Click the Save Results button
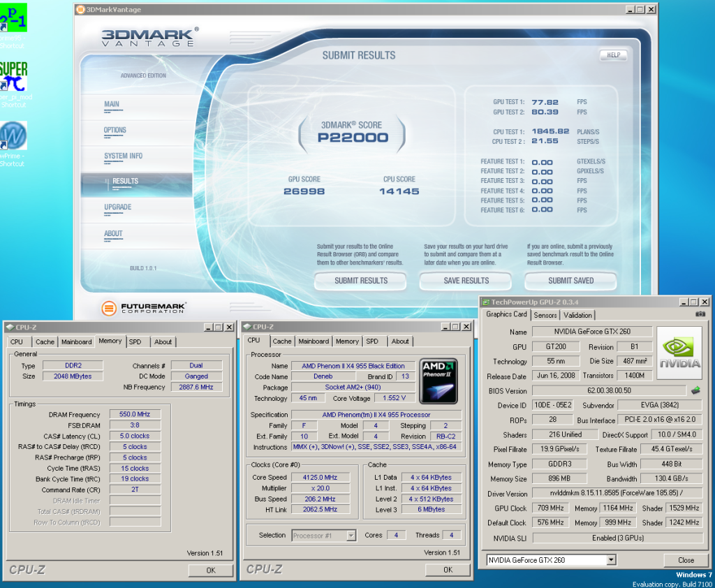The width and height of the screenshot is (715, 588). [x=466, y=281]
